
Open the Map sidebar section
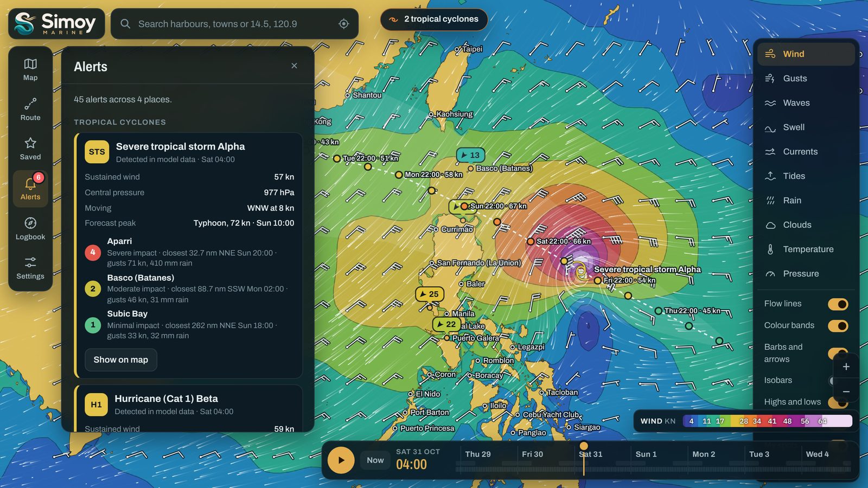click(x=30, y=69)
